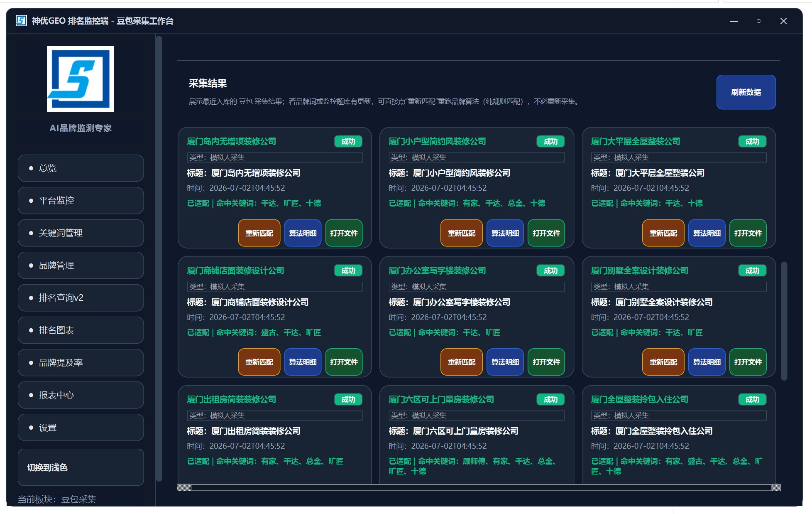Click card heading 厦门六区可上门量房装修公司
Viewport: 812px width, 514px height.
point(441,399)
